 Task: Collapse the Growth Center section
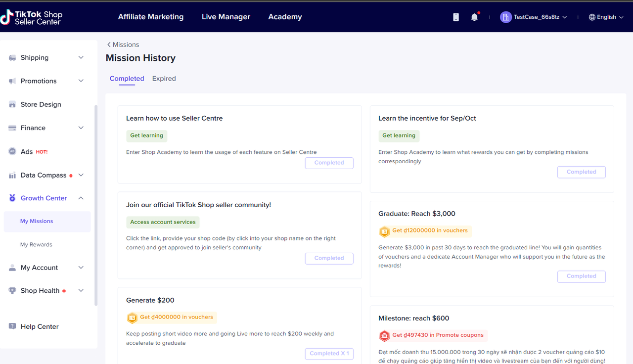pos(81,198)
